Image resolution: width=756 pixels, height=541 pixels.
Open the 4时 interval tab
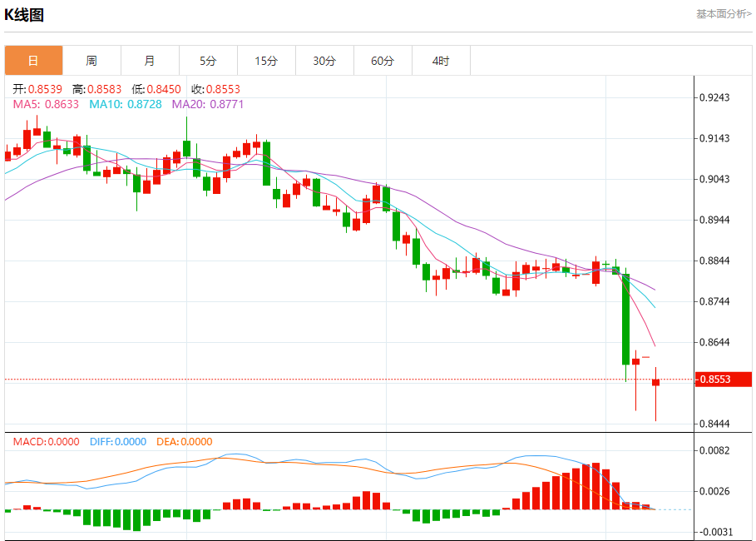coord(441,61)
